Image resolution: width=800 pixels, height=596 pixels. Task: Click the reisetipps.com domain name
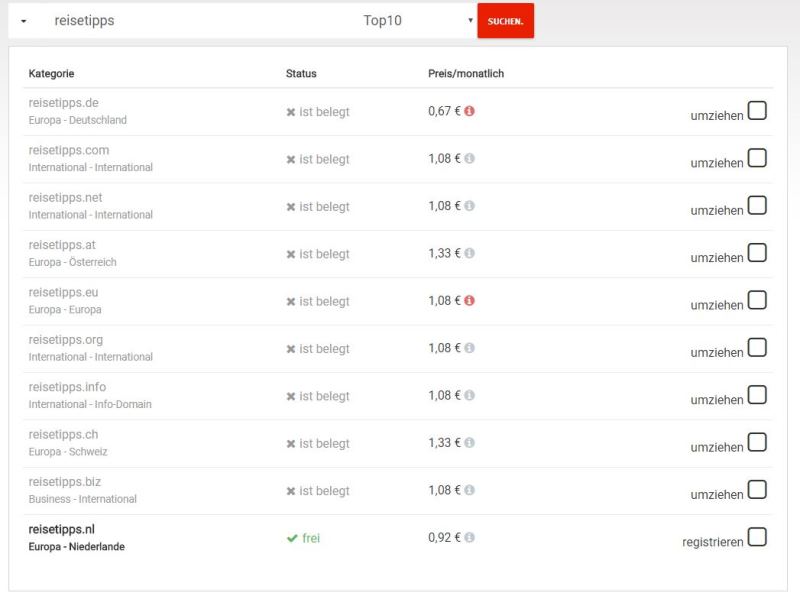(69, 150)
